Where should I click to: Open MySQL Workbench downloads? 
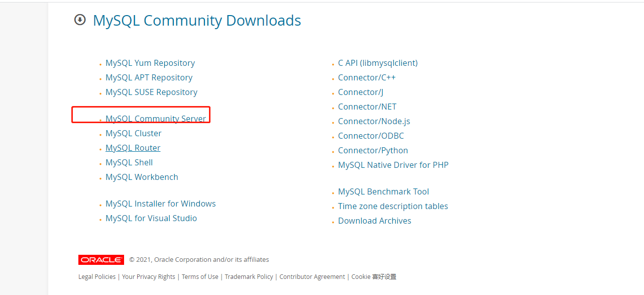coord(142,177)
